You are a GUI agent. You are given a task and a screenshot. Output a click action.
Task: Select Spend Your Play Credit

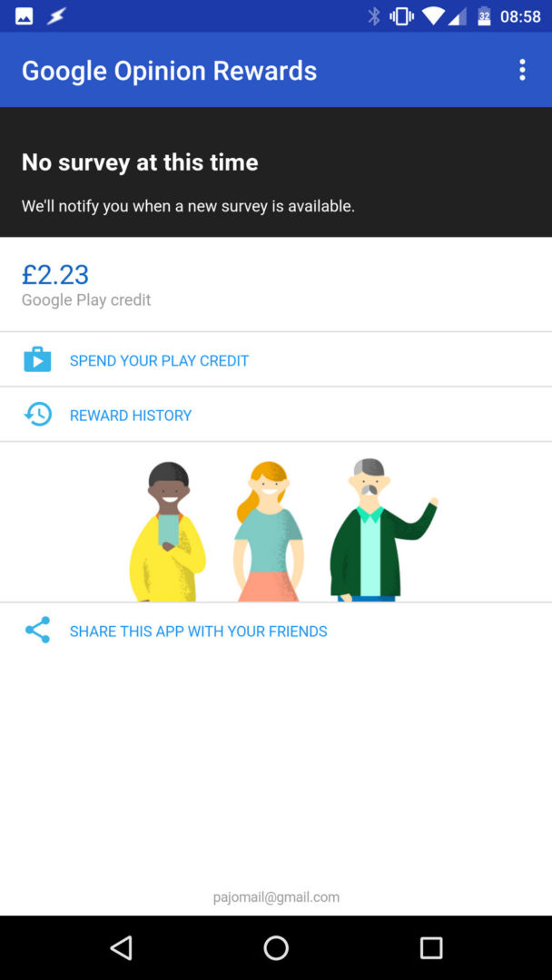coord(276,359)
